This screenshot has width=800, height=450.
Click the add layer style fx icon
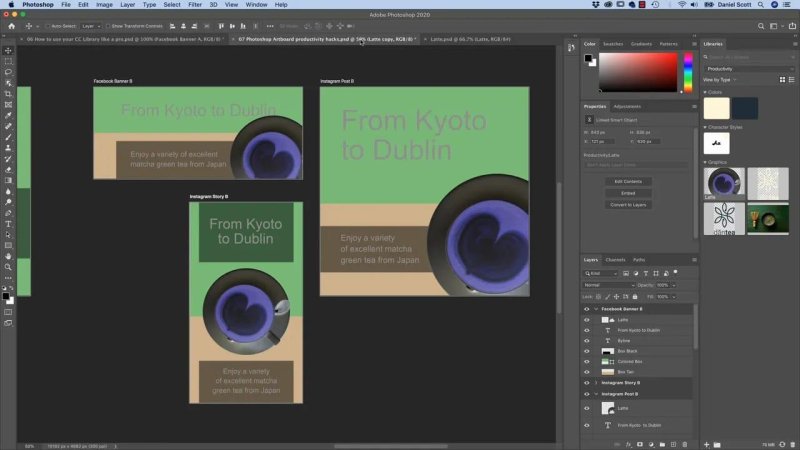pyautogui.click(x=629, y=444)
